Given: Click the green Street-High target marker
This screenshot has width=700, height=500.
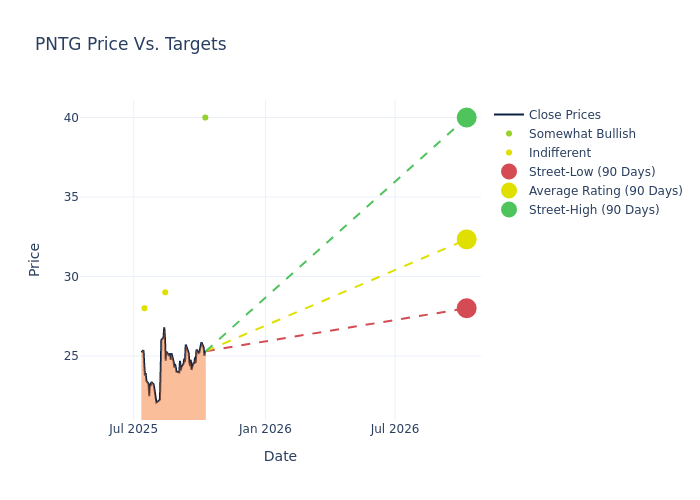Looking at the screenshot, I should (466, 118).
